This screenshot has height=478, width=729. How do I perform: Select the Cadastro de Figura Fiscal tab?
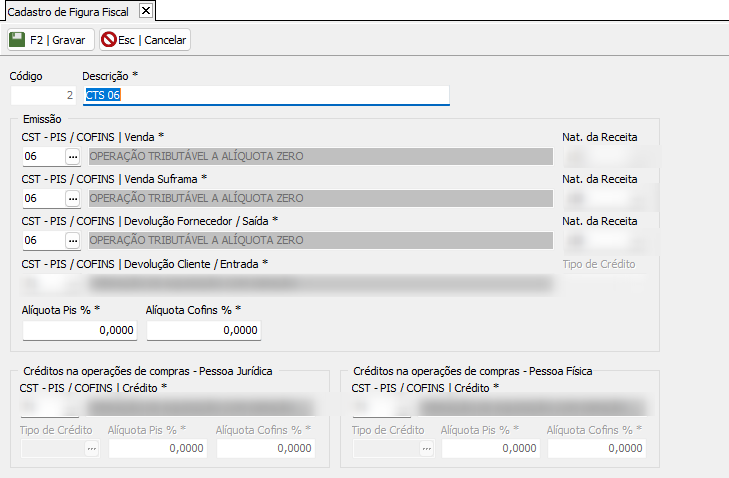point(68,11)
